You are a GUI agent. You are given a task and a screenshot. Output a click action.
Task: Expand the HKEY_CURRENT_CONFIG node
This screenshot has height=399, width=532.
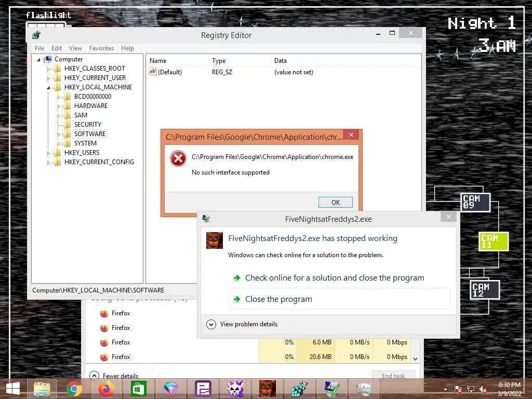(48, 163)
